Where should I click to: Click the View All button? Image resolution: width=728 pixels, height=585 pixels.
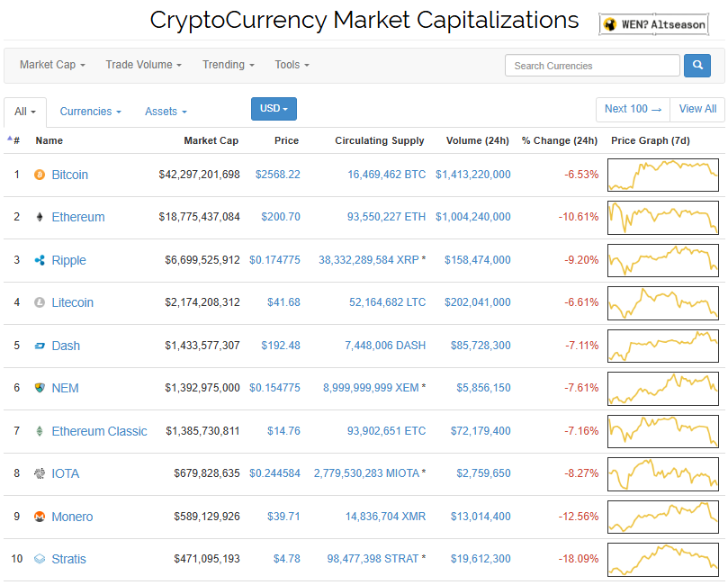click(x=697, y=109)
